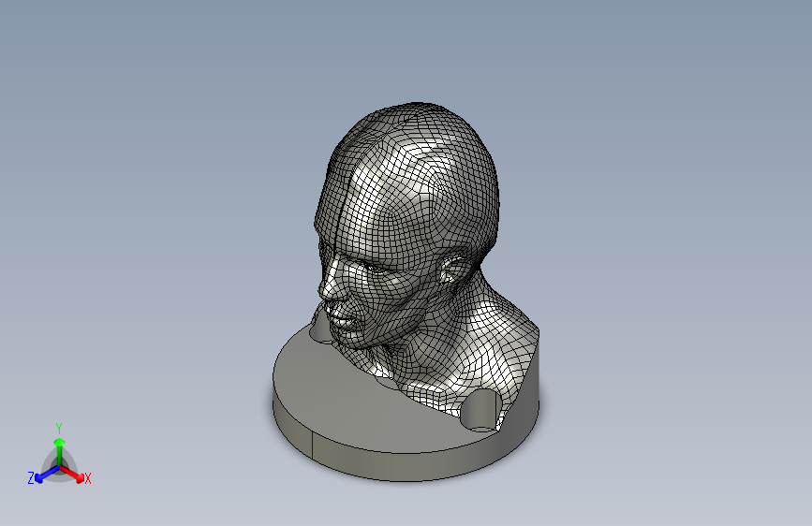
Task: Click the red X axis on the orientation triad
Action: [x=72, y=474]
